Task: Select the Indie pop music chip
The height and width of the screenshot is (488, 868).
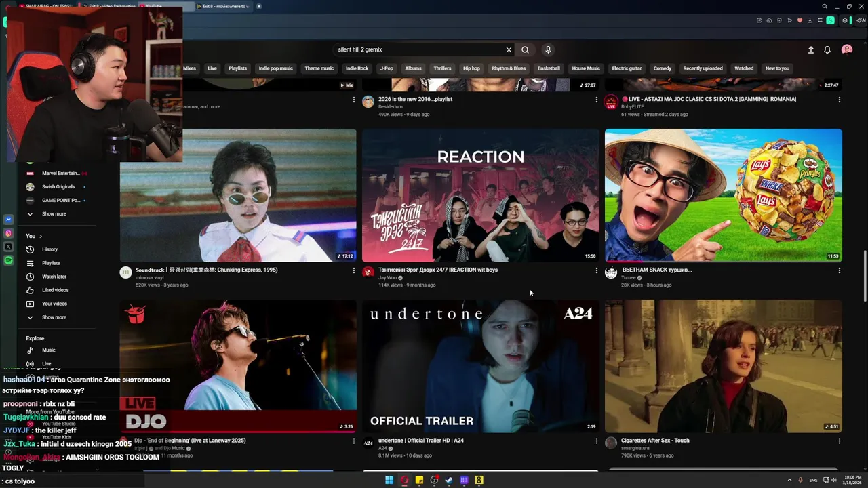Action: click(276, 68)
